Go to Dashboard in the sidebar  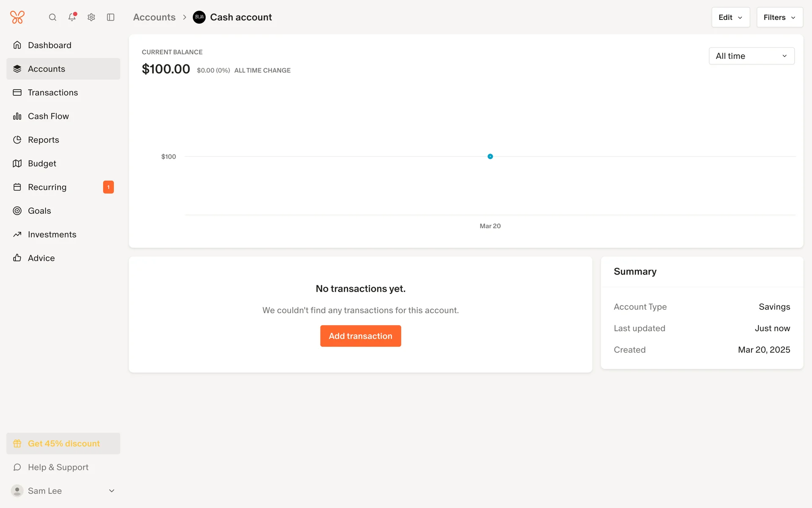pos(49,45)
